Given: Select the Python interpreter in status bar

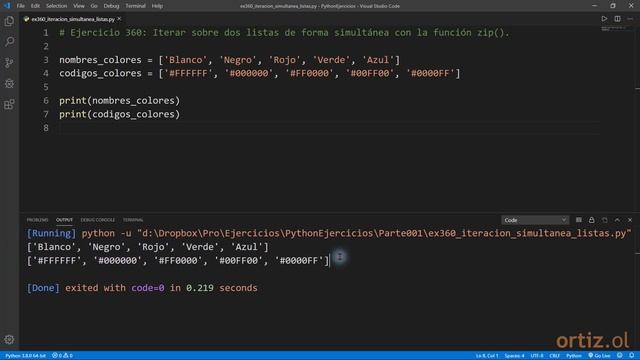Looking at the screenshot, I should 25,356.
